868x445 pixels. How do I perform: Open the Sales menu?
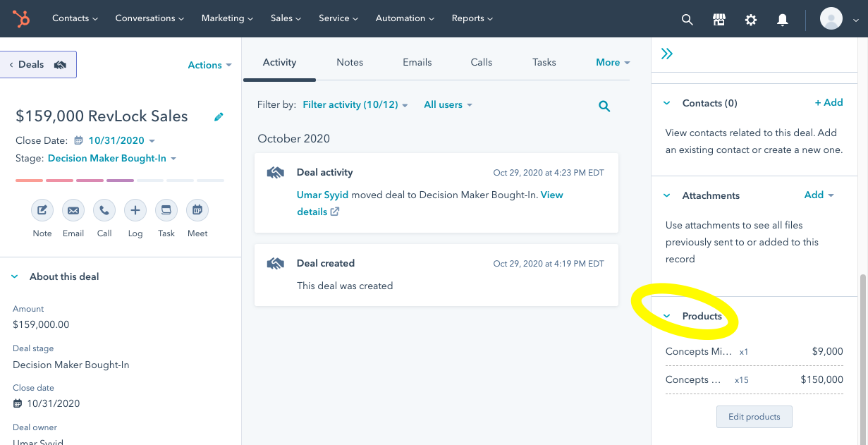[286, 18]
